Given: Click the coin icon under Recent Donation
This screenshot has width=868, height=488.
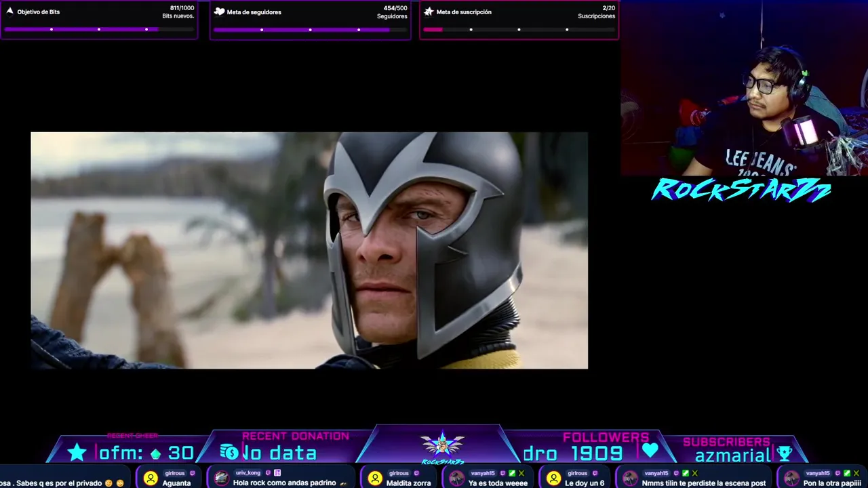Looking at the screenshot, I should pos(229,451).
